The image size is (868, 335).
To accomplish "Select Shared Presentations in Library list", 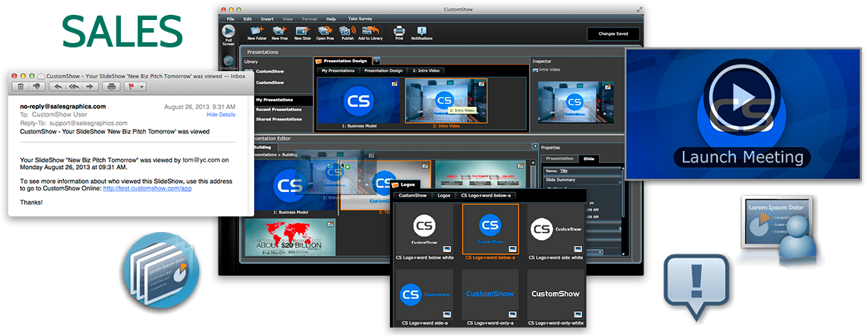I will (279, 118).
